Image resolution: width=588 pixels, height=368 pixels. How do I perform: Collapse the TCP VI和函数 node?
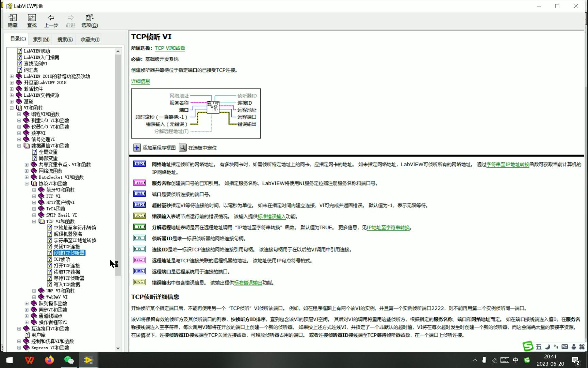point(34,221)
